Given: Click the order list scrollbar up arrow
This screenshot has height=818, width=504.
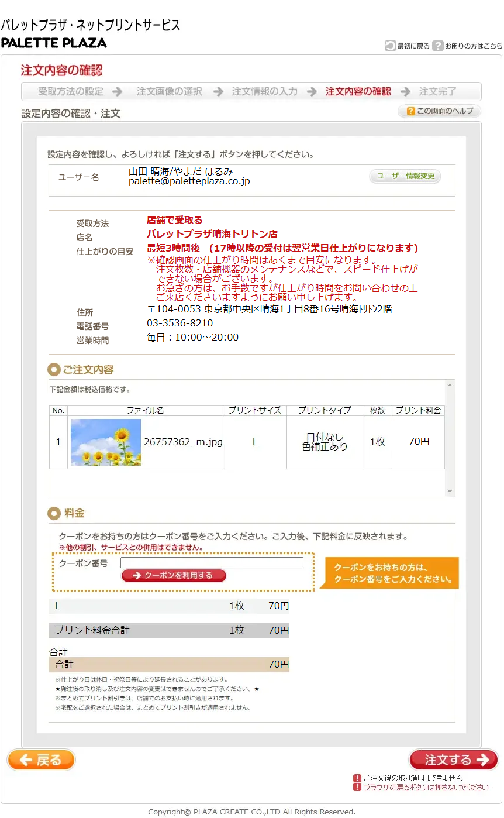Looking at the screenshot, I should [450, 385].
